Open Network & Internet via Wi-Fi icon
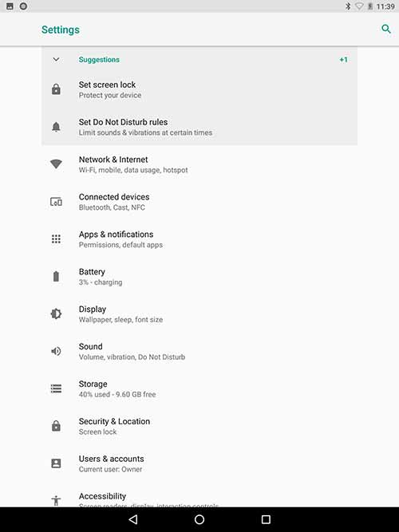This screenshot has width=399, height=532. coord(56,164)
